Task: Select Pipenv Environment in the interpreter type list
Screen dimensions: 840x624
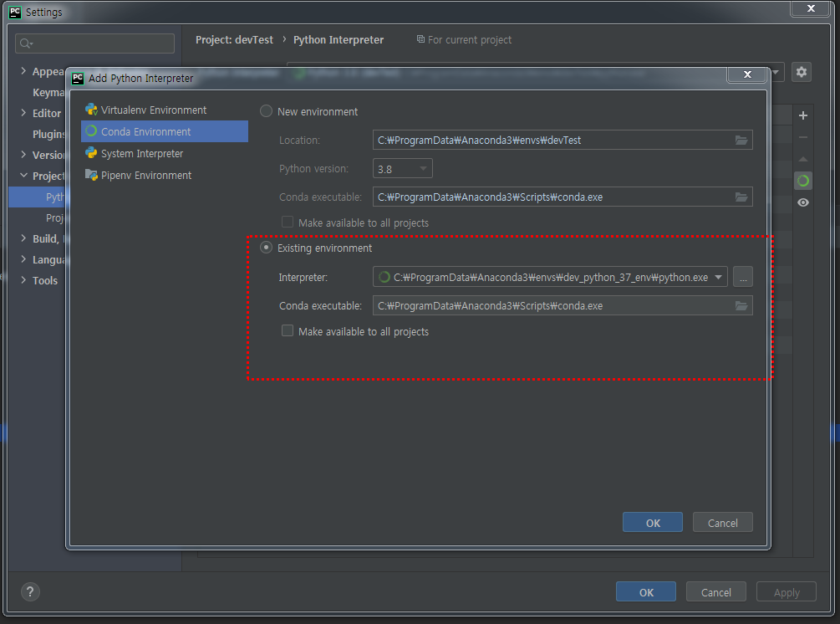Action: coord(164,176)
